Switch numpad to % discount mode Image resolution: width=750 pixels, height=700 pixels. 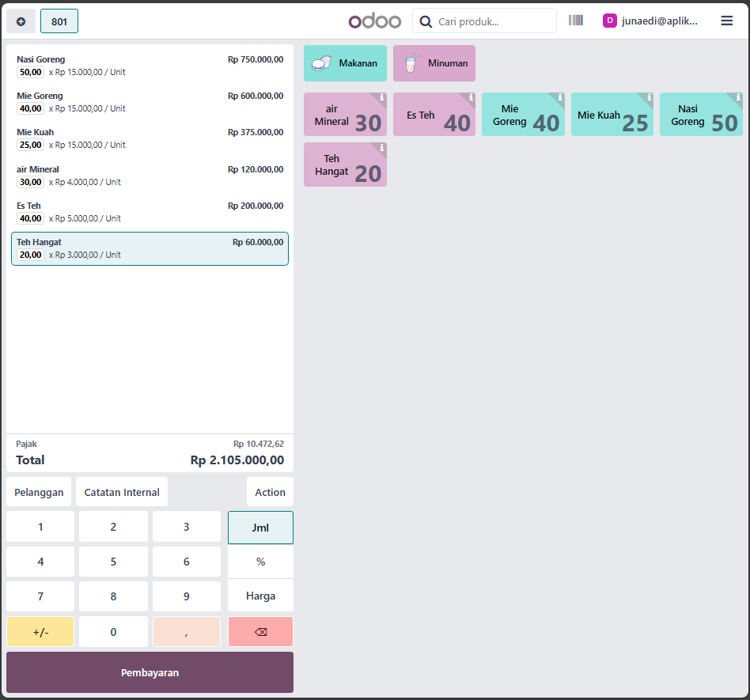click(x=260, y=562)
